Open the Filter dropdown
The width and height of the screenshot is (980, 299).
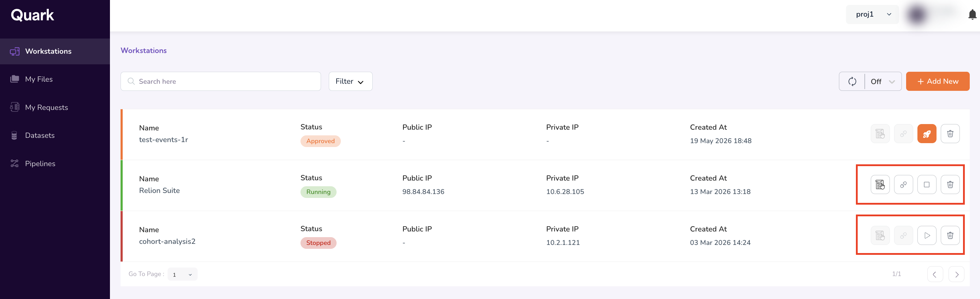click(350, 81)
